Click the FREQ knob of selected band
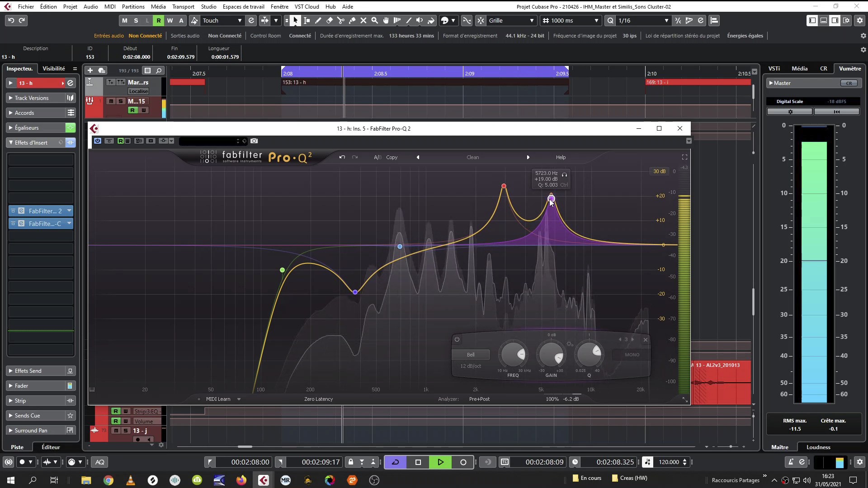Viewport: 868px width, 488px height. click(513, 354)
